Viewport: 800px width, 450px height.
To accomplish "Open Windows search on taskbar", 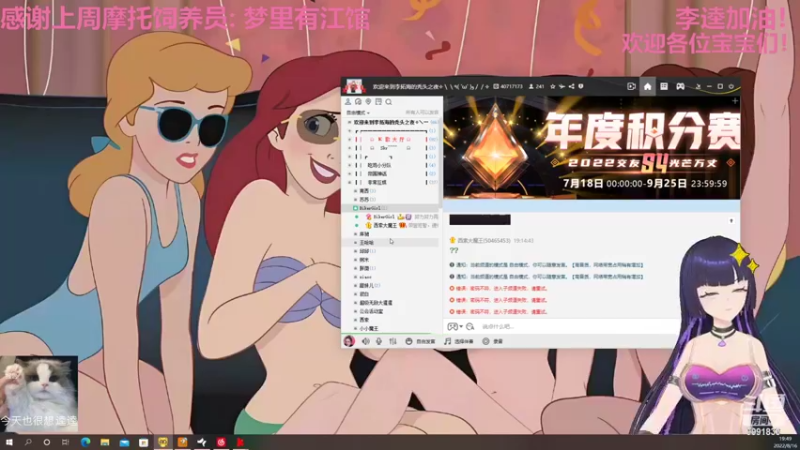I will (28, 442).
